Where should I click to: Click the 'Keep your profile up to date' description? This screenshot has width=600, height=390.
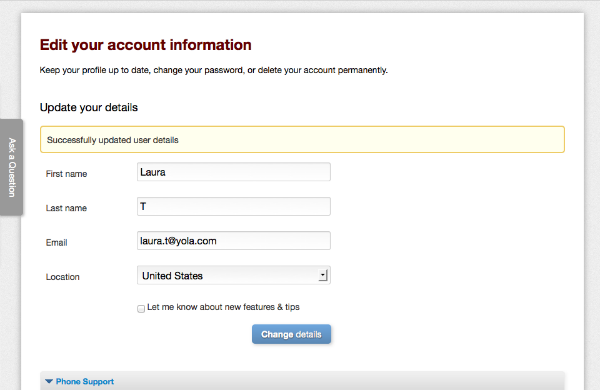[x=214, y=70]
